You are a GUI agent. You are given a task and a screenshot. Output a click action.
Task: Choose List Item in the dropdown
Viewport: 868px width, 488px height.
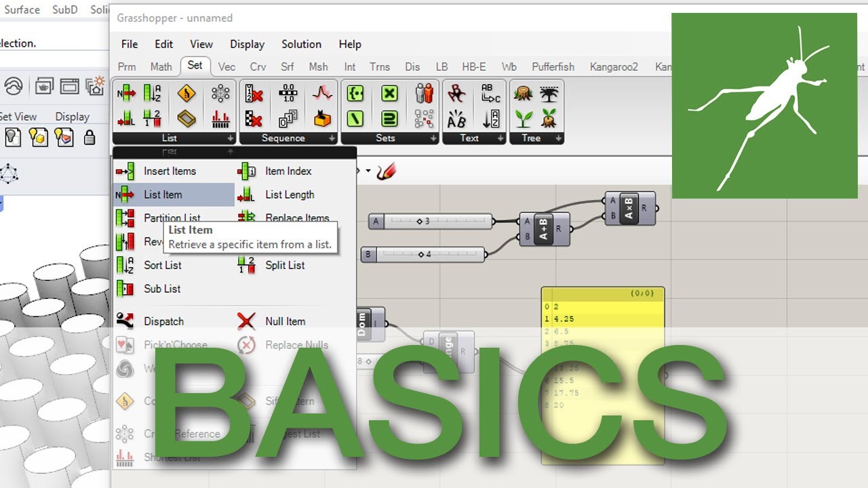pyautogui.click(x=174, y=195)
